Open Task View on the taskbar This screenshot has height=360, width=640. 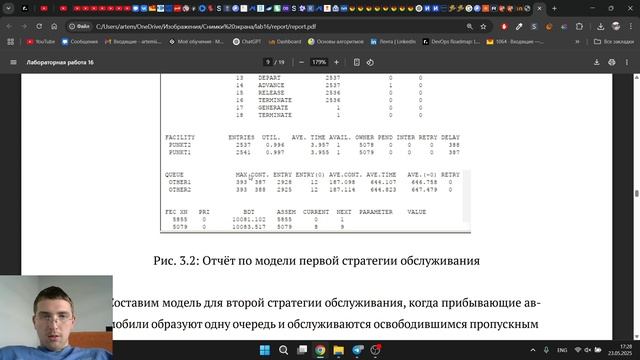302,350
